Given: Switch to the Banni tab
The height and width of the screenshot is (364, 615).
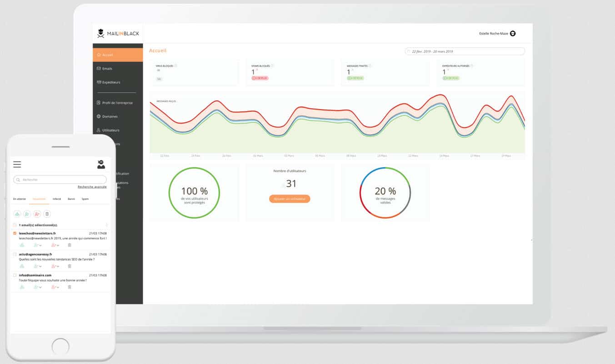Looking at the screenshot, I should click(x=71, y=199).
